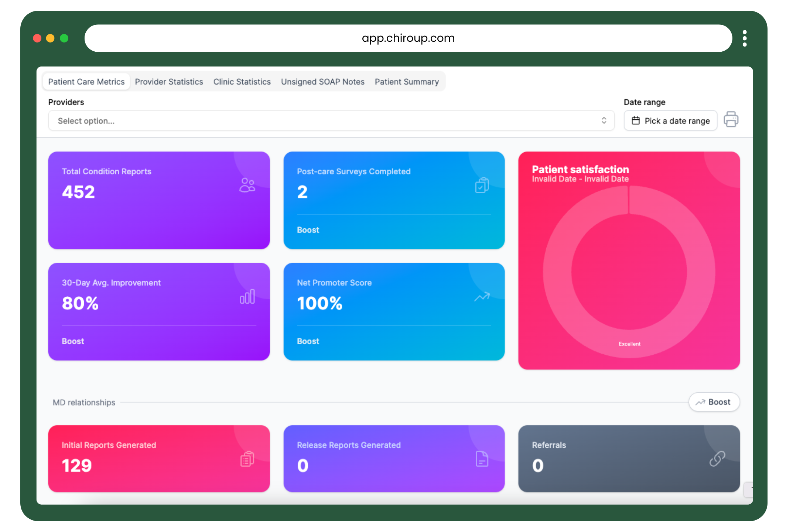The image size is (786, 532).
Task: Open the Pick a date range picker
Action: 670,121
